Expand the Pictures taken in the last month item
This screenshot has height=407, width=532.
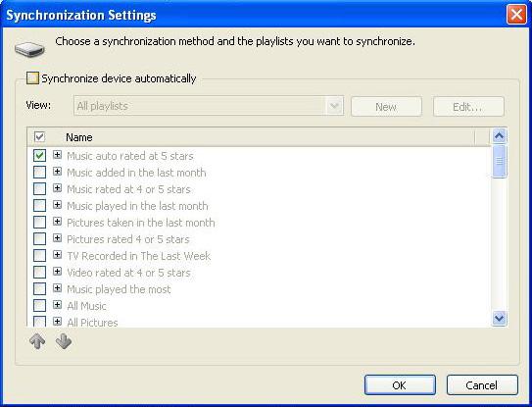tap(58, 222)
